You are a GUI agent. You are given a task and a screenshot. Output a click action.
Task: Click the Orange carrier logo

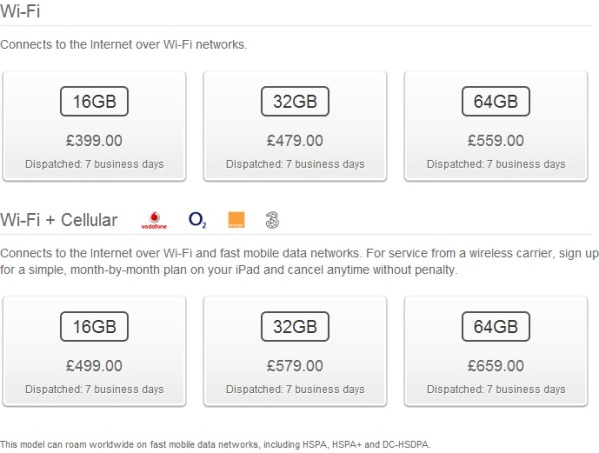tap(236, 220)
